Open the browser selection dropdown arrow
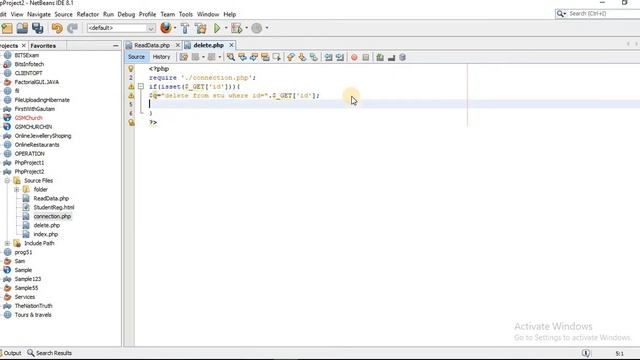Image resolution: width=640 pixels, height=360 pixels. click(x=175, y=28)
